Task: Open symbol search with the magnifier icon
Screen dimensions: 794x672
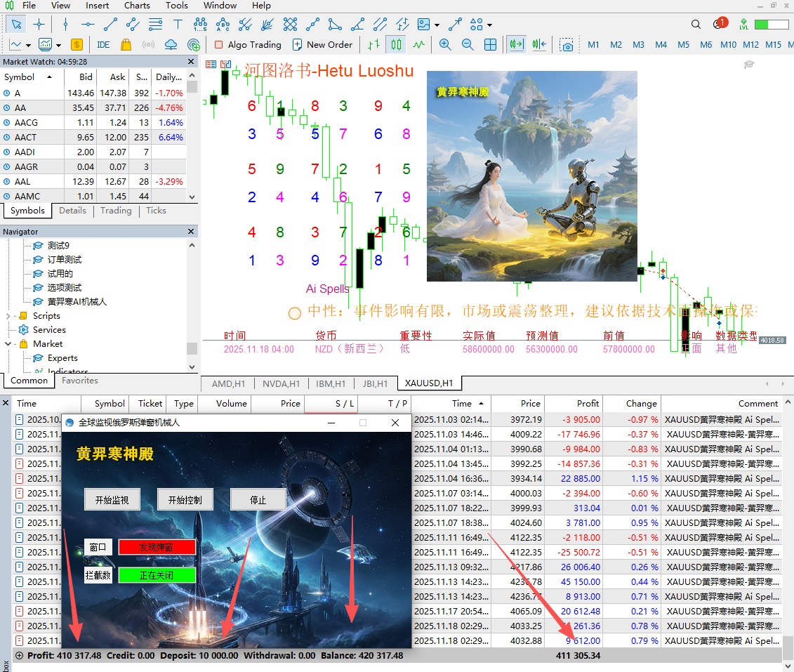Action: coord(696,24)
